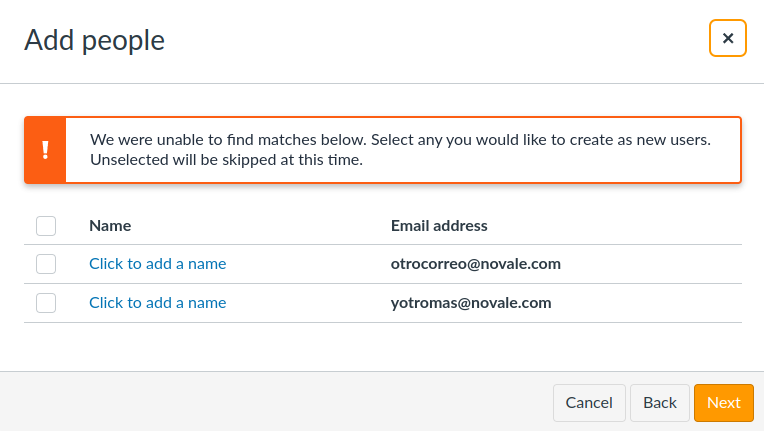Click the Email address column header
The image size is (764, 431).
coord(439,226)
